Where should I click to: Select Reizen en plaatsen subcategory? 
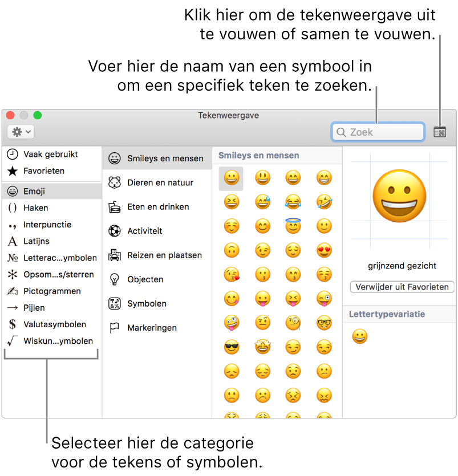click(157, 255)
